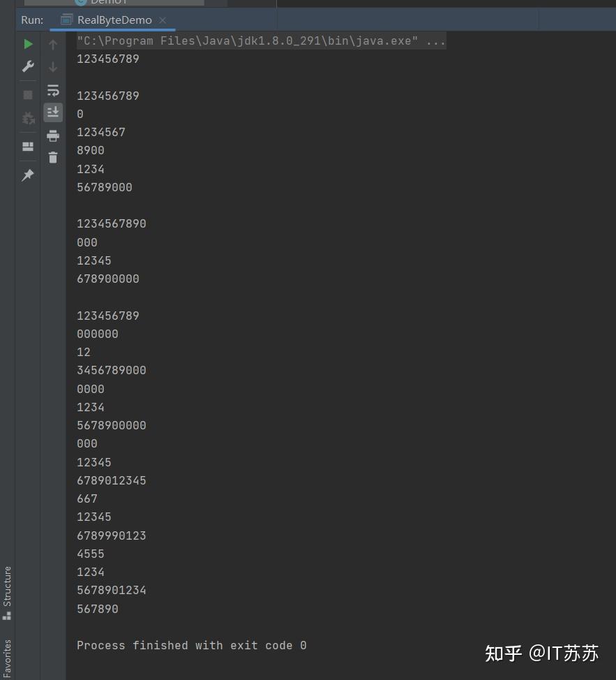Click output line 12

(x=84, y=352)
